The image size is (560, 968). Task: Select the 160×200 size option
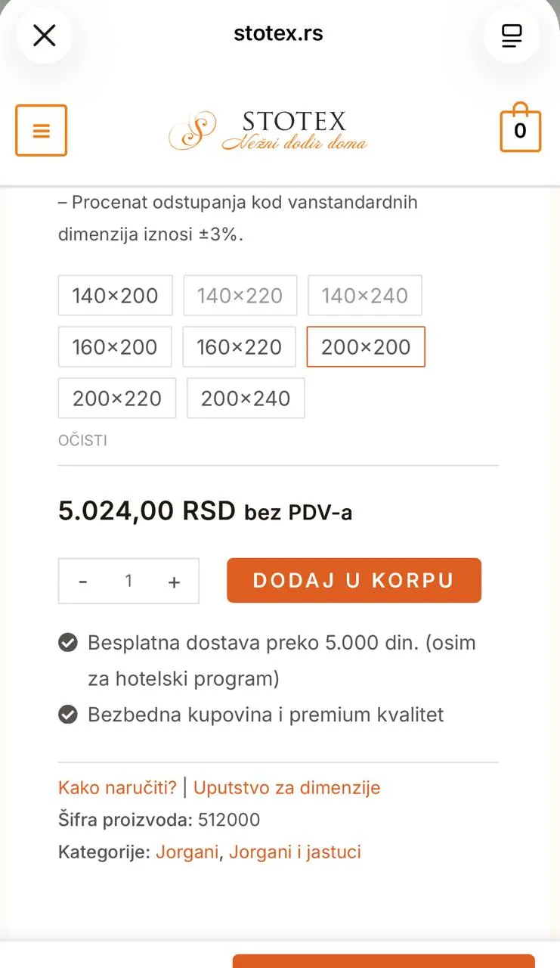[115, 347]
